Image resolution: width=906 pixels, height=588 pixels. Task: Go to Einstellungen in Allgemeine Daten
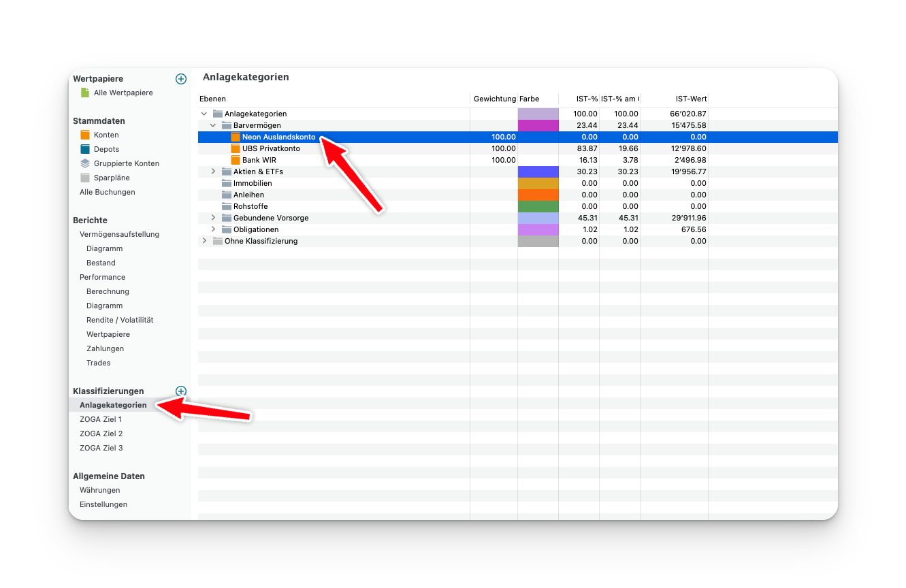click(x=103, y=504)
